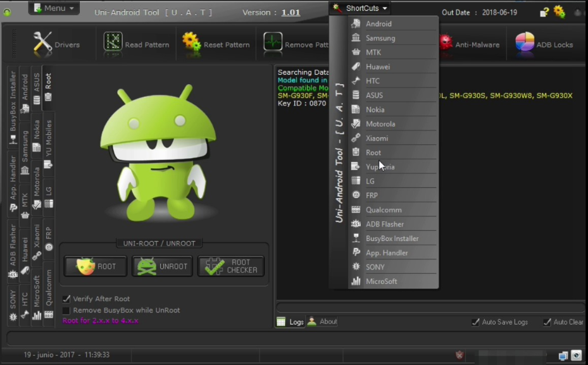This screenshot has width=588, height=365.
Task: Click the Root Checker button
Action: click(230, 266)
